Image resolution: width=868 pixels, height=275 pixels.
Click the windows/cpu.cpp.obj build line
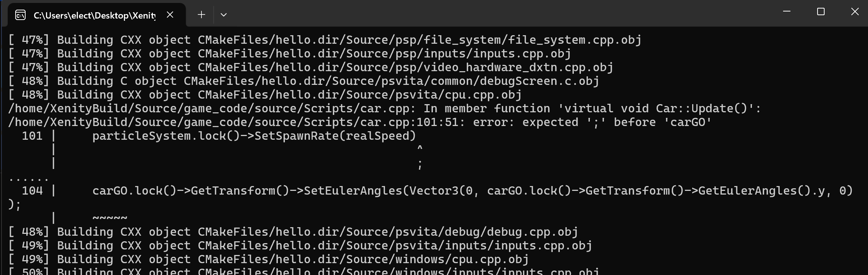[269, 259]
